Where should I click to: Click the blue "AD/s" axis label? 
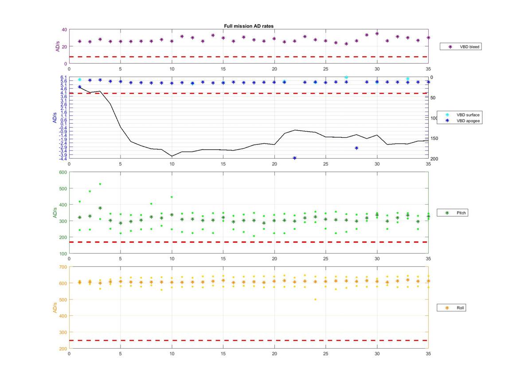click(x=55, y=118)
